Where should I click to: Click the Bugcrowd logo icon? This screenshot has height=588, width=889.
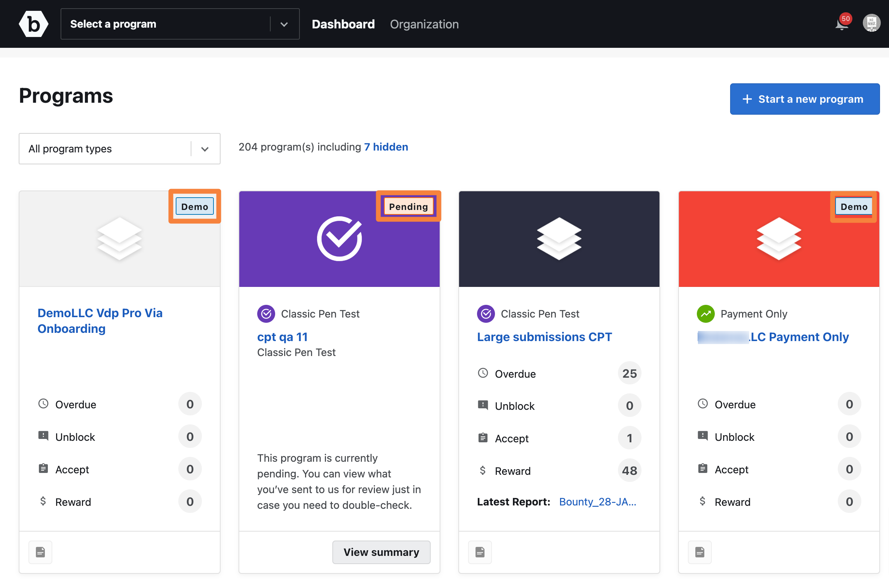pyautogui.click(x=33, y=24)
